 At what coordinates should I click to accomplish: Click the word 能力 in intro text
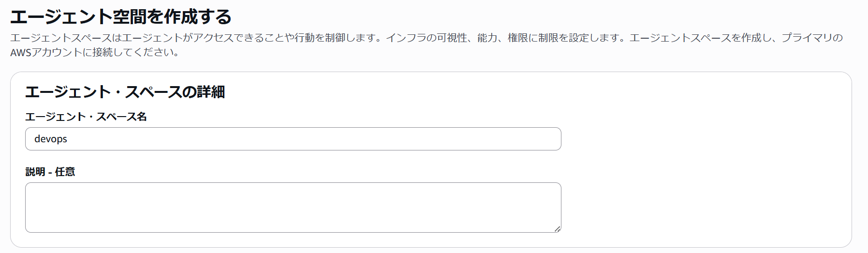tap(487, 38)
